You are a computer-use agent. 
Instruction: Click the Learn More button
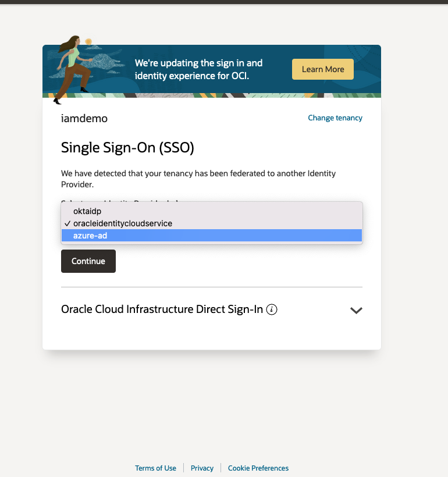(322, 69)
